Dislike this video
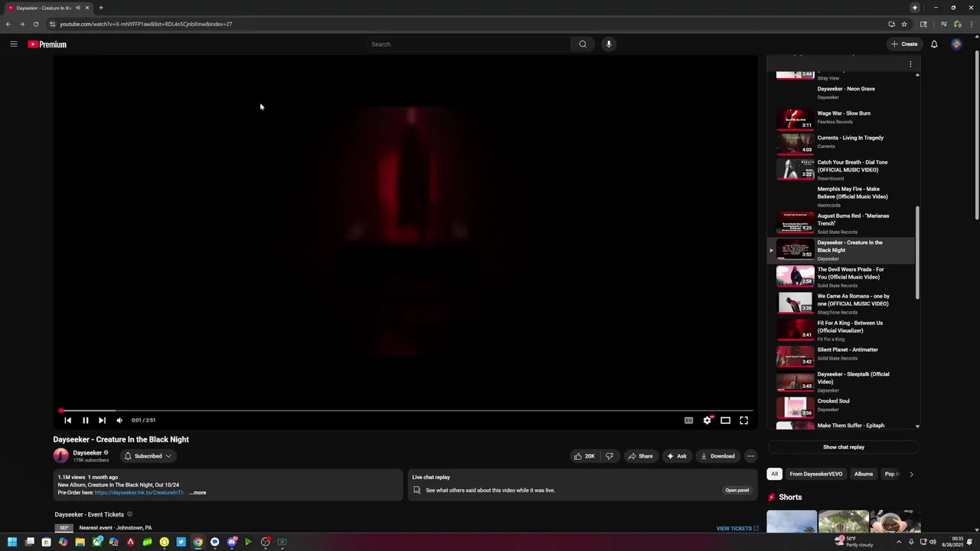 pos(609,456)
